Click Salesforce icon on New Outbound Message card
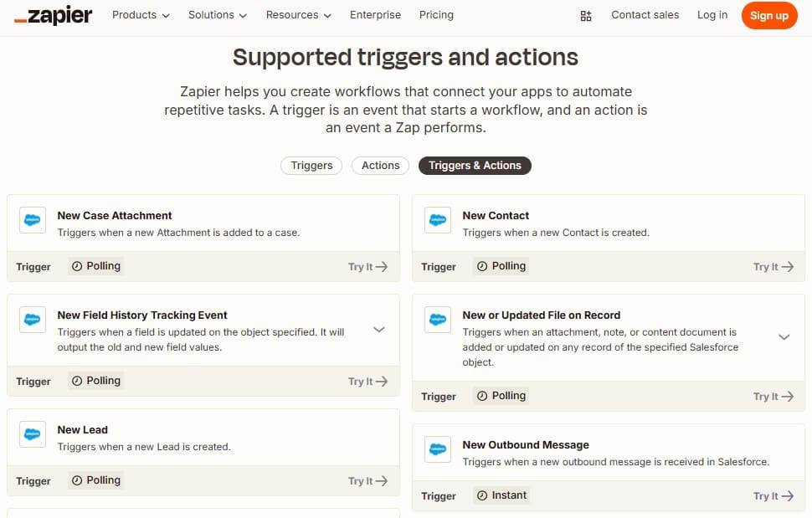 pyautogui.click(x=437, y=449)
